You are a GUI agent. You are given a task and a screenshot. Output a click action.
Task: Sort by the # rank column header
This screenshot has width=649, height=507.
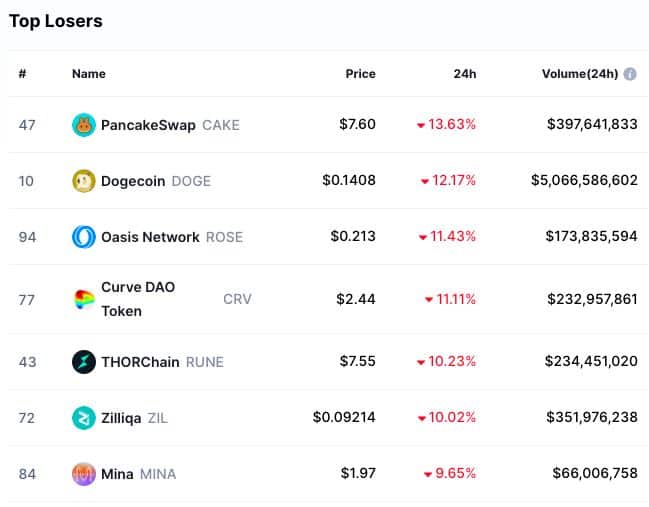(22, 74)
